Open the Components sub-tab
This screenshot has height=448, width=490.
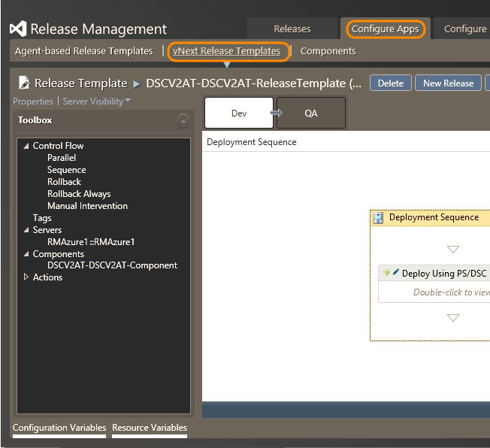coord(328,51)
